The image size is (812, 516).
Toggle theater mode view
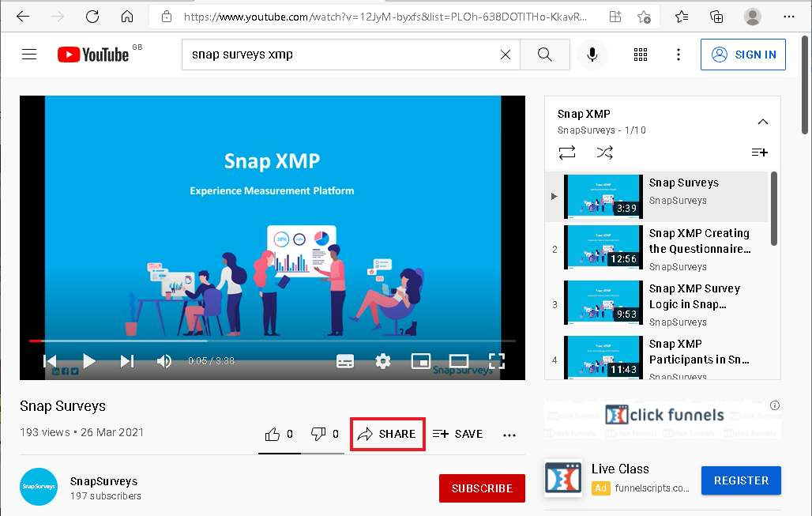coord(459,360)
